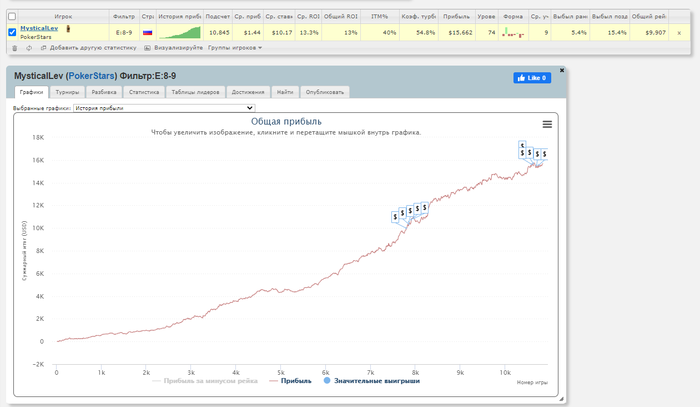Click the Форма column header
This screenshot has width=700, height=407.
coord(513,17)
